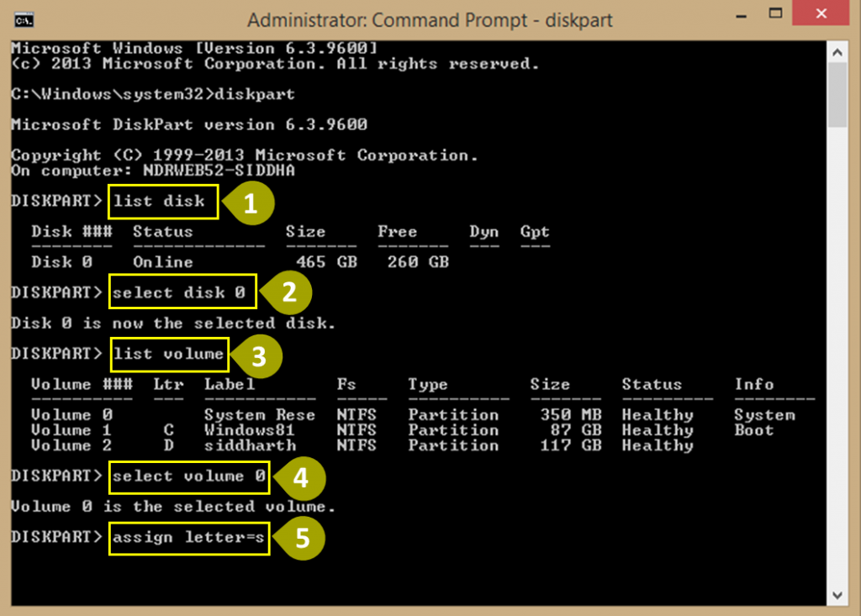
Task: Select the Volume 1 Windows81 row
Action: [x=336, y=430]
